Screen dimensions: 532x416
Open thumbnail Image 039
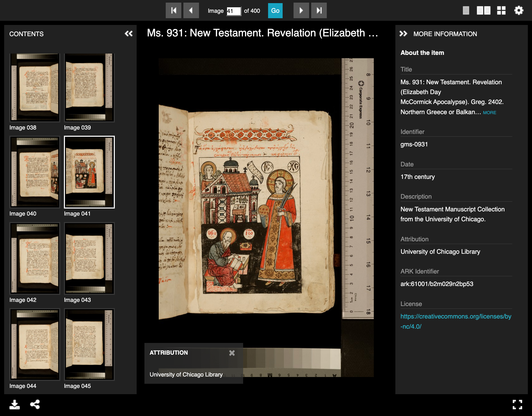coord(89,88)
